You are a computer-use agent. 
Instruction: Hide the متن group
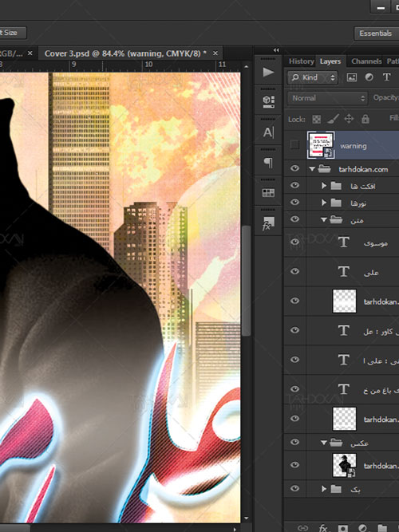(294, 219)
